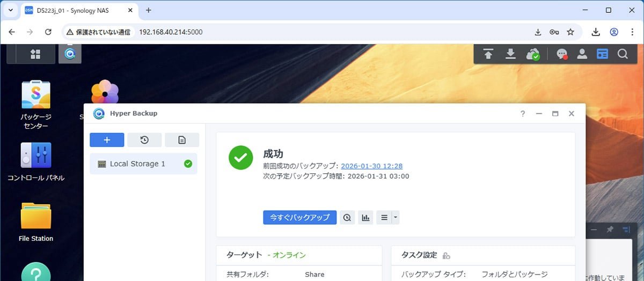Open the download queue tray icon
This screenshot has height=281, width=644.
click(510, 54)
